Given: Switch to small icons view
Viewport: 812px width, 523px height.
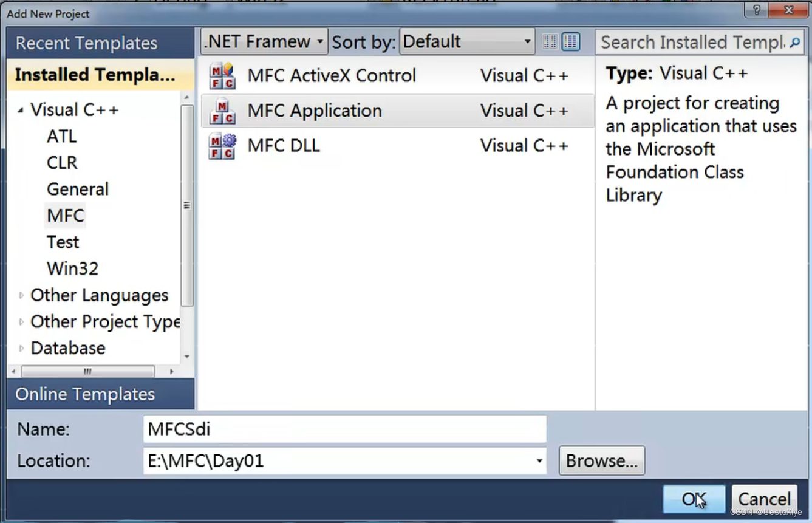Looking at the screenshot, I should [x=550, y=41].
